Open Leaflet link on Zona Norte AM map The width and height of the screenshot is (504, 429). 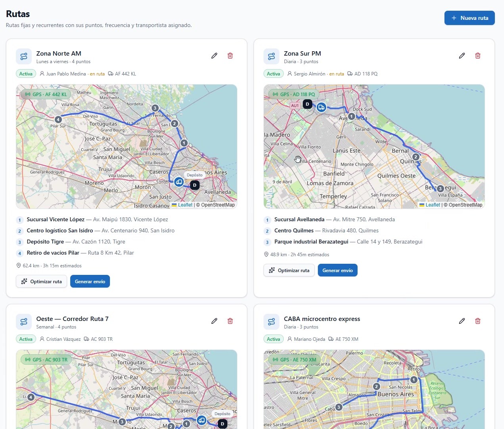point(182,205)
